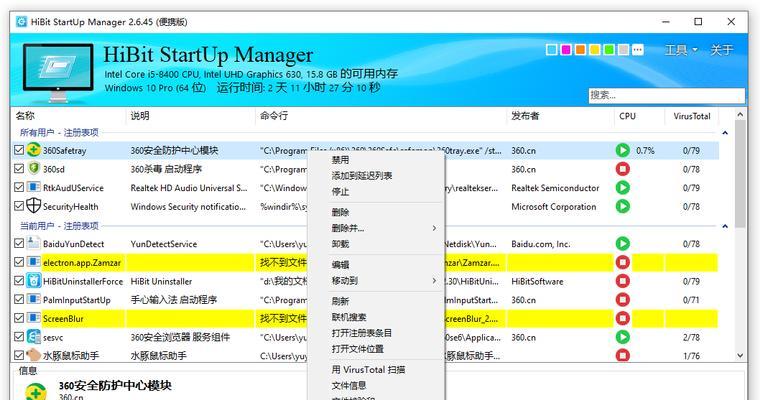Screen dimensions: 760x400
Task: Click the scrollbar down arrow
Action: 740,355
